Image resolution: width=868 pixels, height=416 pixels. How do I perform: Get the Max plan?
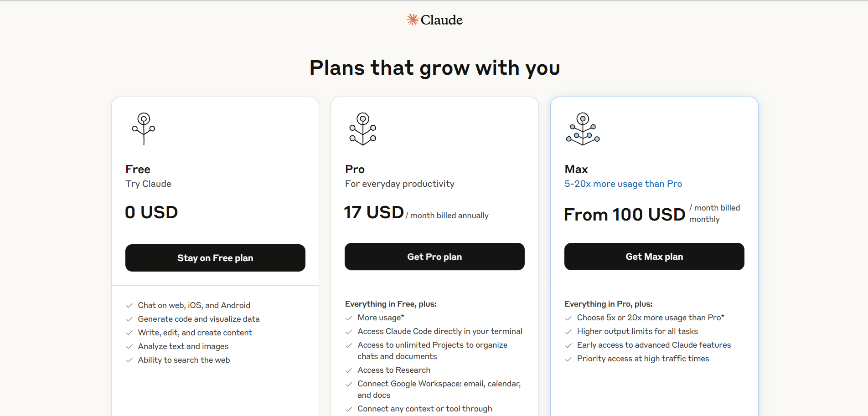(x=654, y=257)
